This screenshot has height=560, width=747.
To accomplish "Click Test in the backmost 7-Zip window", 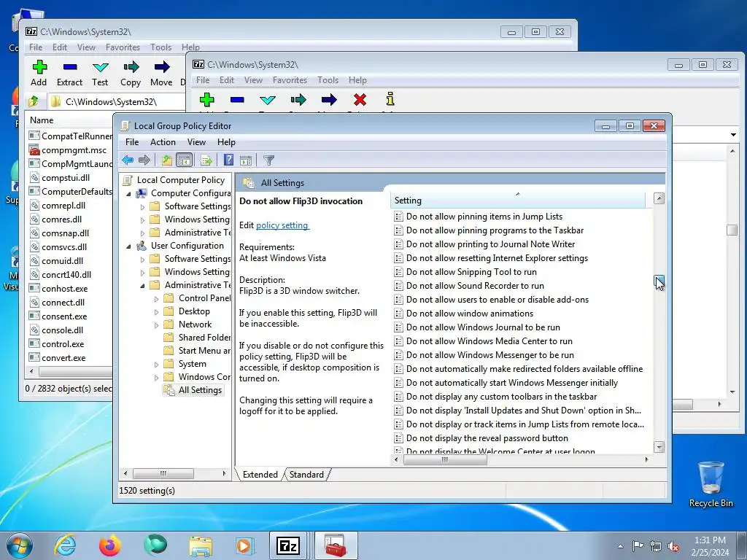I will tap(100, 74).
